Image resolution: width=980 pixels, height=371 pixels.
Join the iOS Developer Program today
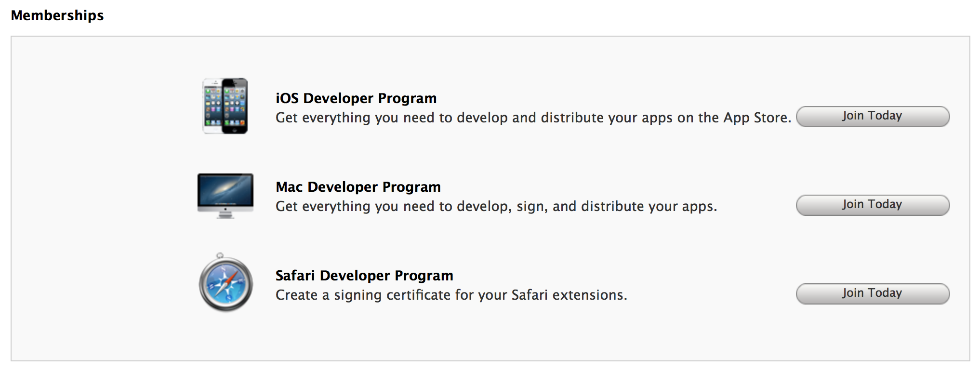[x=873, y=117]
